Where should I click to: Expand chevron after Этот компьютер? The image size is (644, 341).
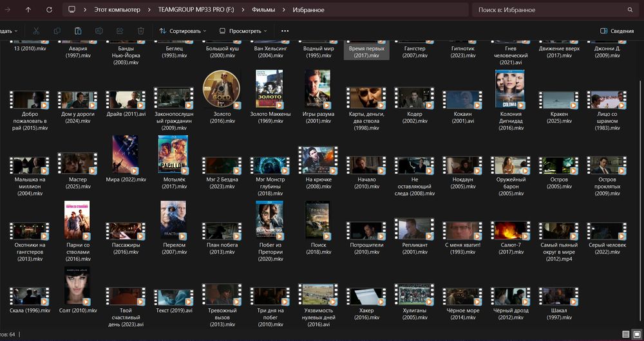click(149, 10)
